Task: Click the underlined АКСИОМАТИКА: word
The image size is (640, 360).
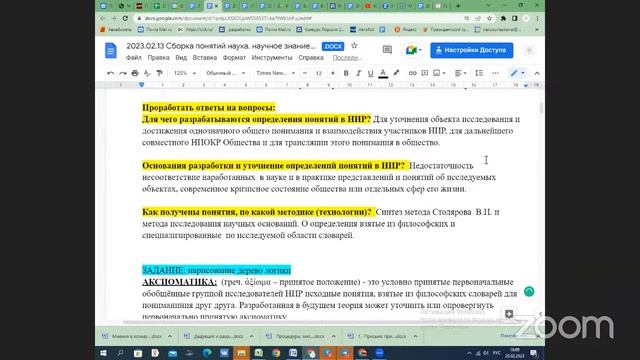Action: coord(180,282)
